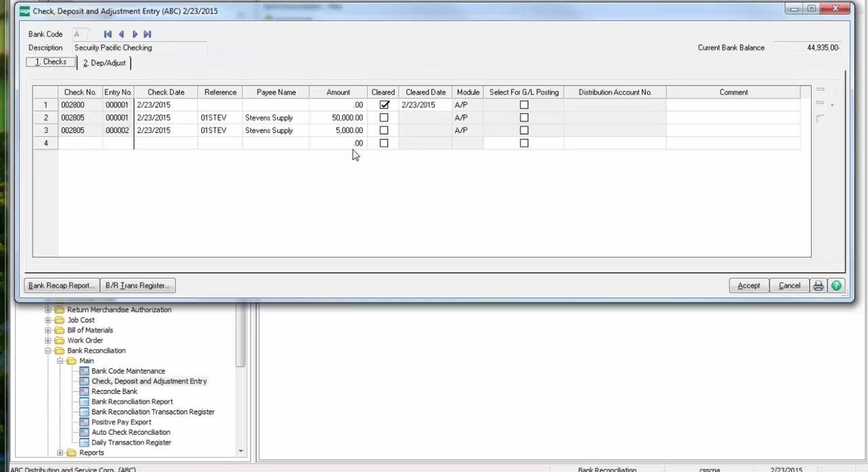Expand the Job Cost tree node
868x472 pixels.
pos(48,320)
